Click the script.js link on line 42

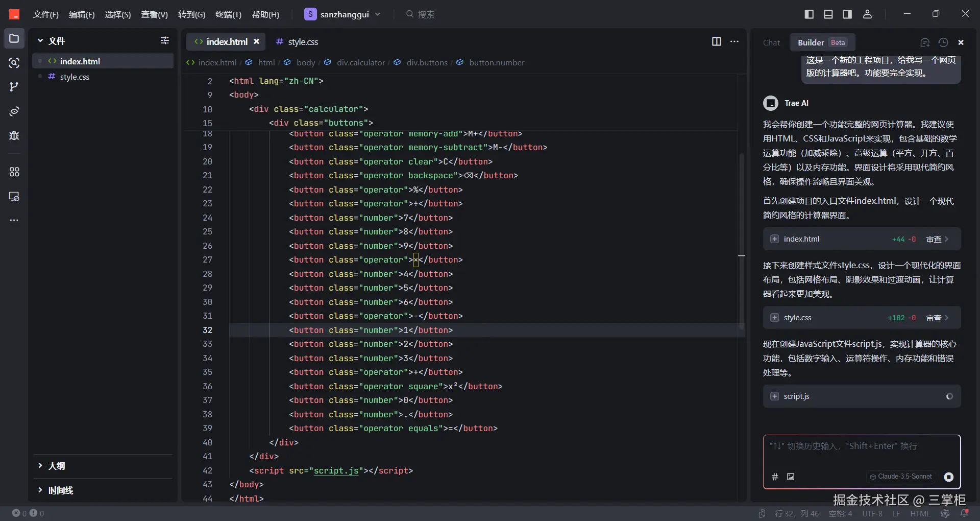pos(336,470)
